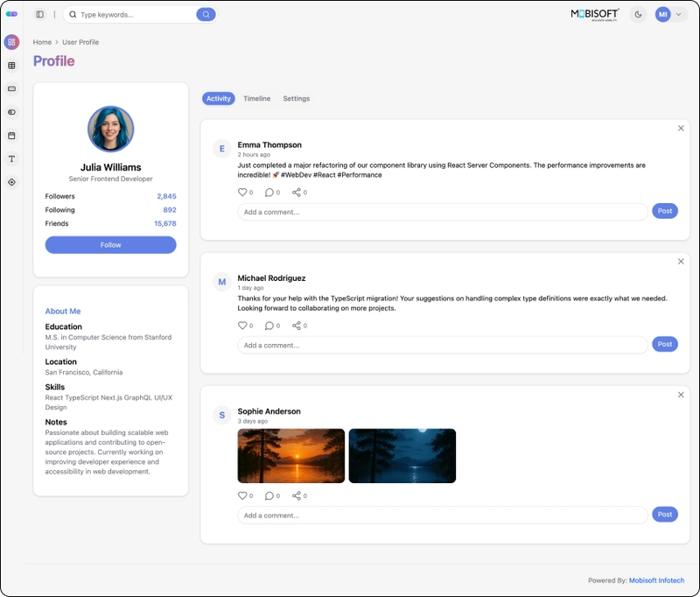Click Julia Williams profile photo
The image size is (700, 597).
coord(111,129)
